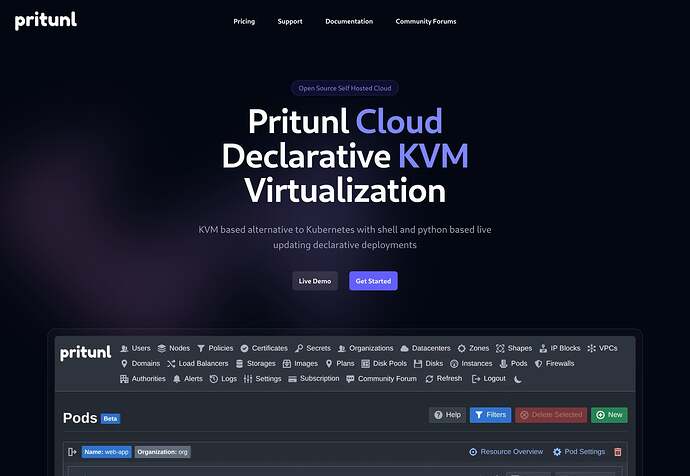Click the Alerts bell icon
The width and height of the screenshot is (690, 476).
177,379
